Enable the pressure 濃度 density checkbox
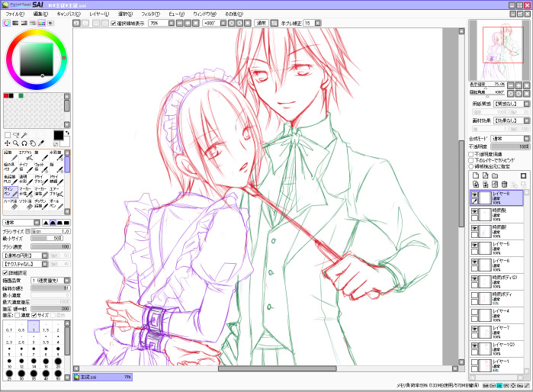 17,315
